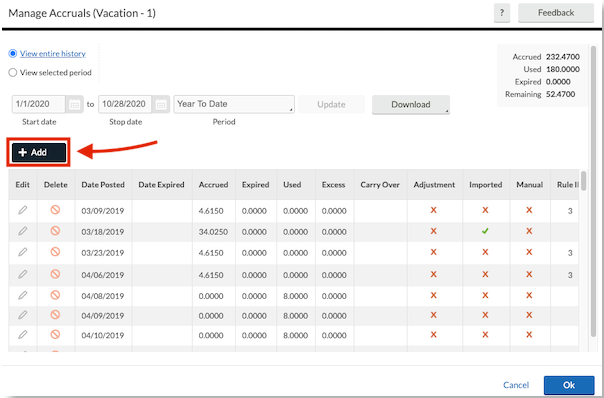Viewport: 604px width, 398px height.
Task: Click the Cancel link
Action: click(x=516, y=385)
